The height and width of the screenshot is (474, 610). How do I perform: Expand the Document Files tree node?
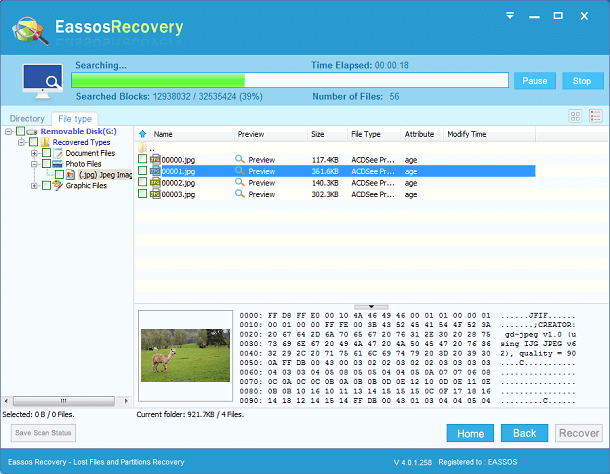click(x=34, y=153)
